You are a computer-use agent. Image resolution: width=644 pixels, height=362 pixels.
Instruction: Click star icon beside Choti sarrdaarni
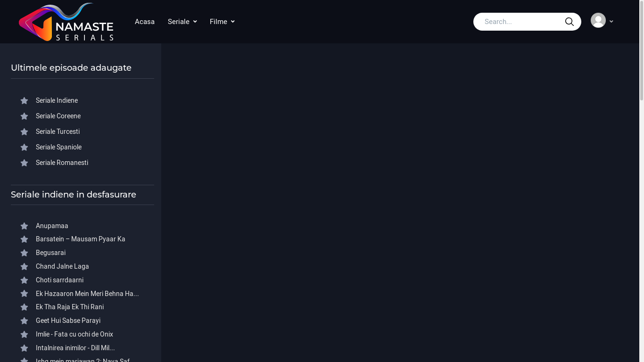[x=24, y=280]
